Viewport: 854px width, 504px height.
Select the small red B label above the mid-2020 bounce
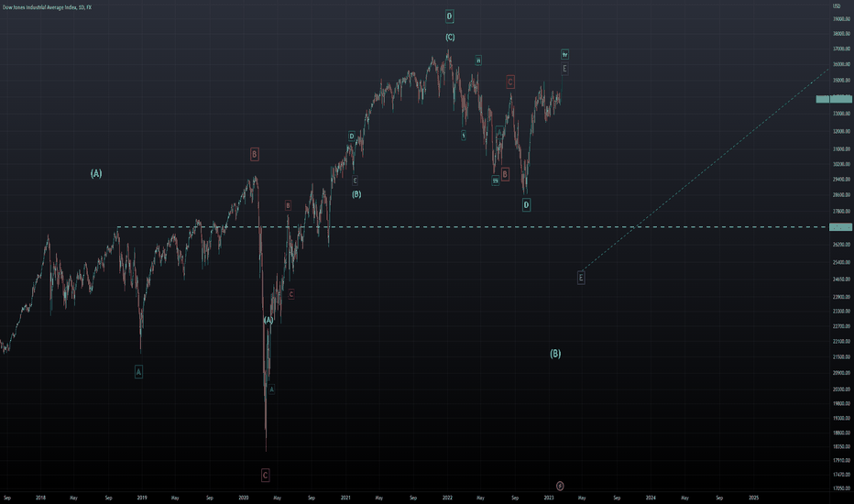(x=288, y=205)
